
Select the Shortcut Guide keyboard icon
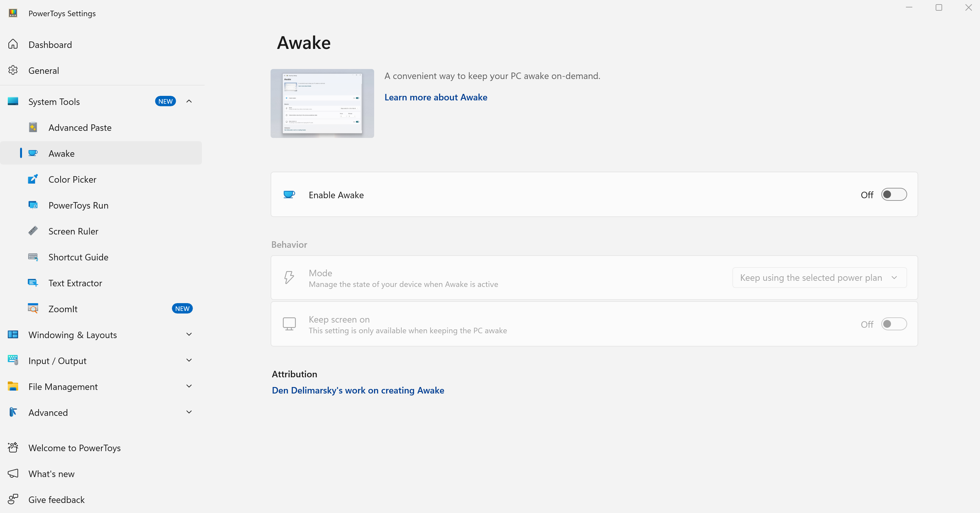(33, 257)
